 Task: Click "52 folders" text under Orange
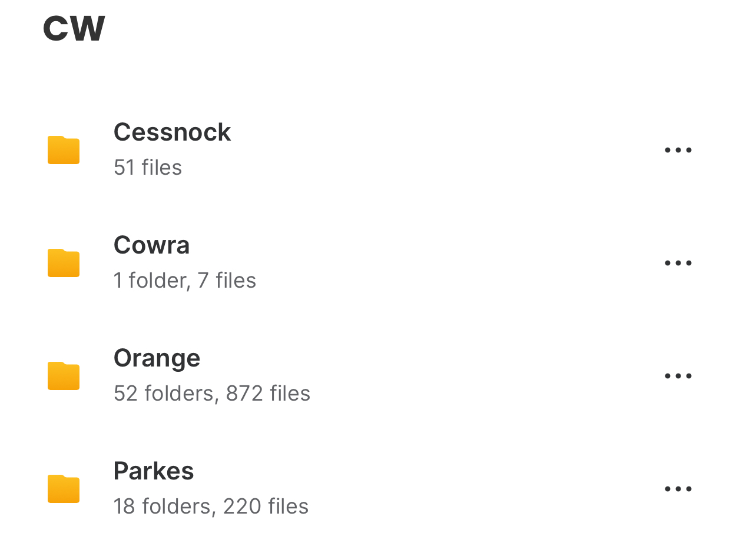tap(164, 394)
